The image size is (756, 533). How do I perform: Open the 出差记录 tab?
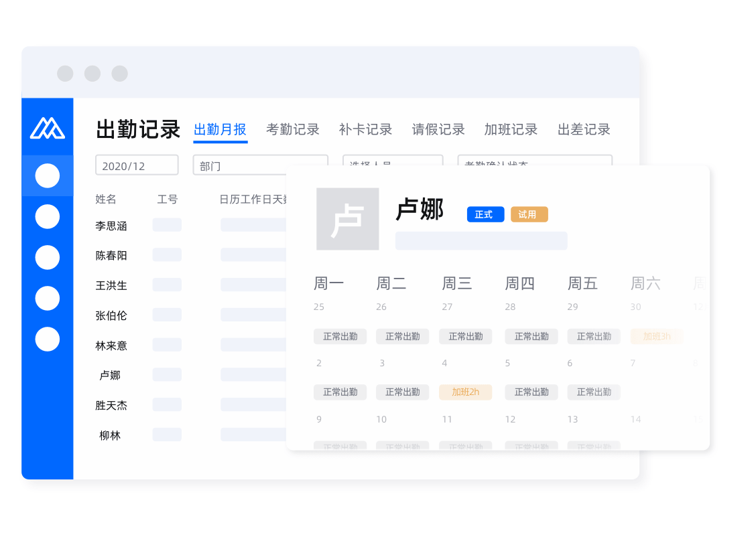point(584,130)
